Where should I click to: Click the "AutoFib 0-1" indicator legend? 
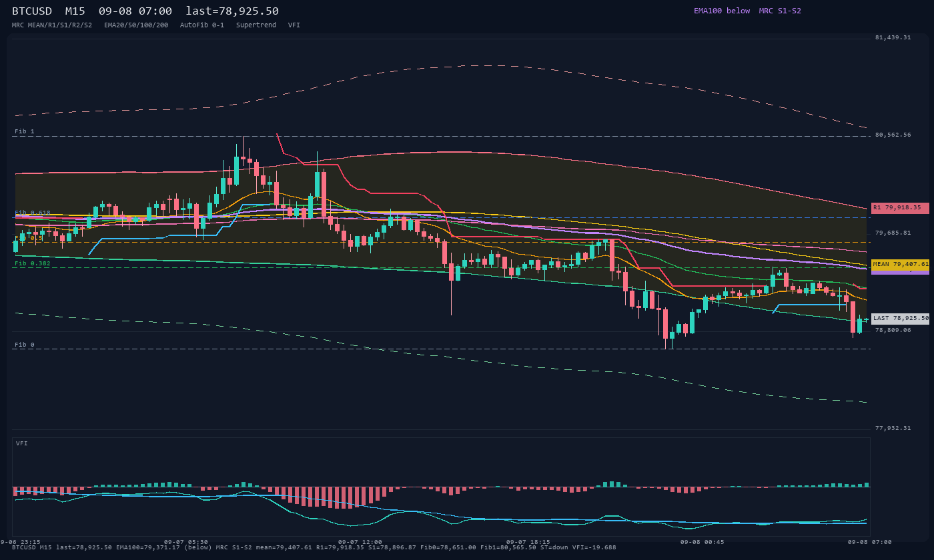click(202, 25)
